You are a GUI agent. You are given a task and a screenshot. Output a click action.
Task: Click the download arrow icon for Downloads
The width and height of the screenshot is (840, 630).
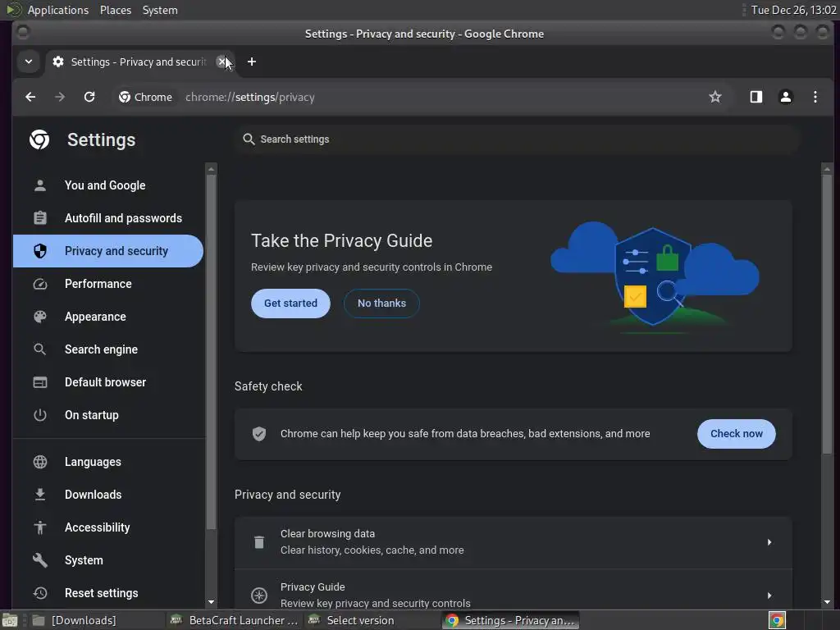40,495
